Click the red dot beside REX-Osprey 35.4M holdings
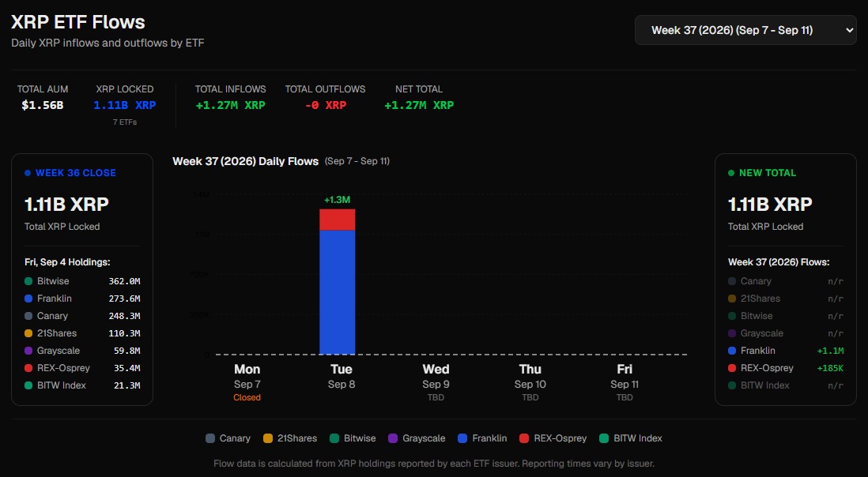868x477 pixels. click(x=28, y=368)
